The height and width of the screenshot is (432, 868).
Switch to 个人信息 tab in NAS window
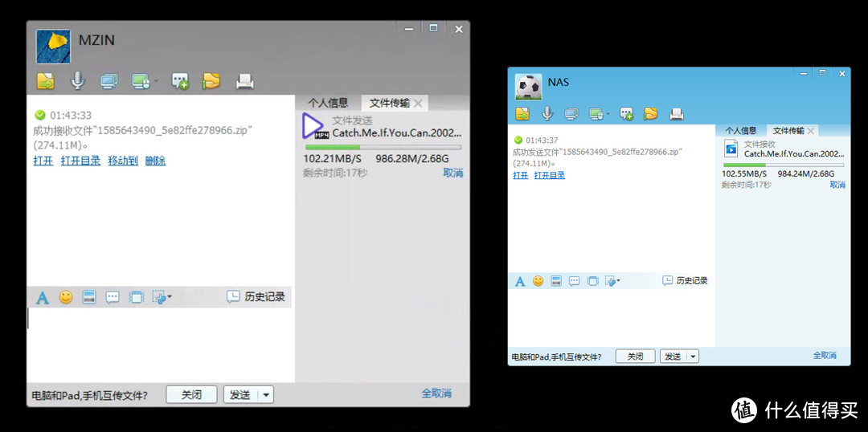pyautogui.click(x=741, y=131)
